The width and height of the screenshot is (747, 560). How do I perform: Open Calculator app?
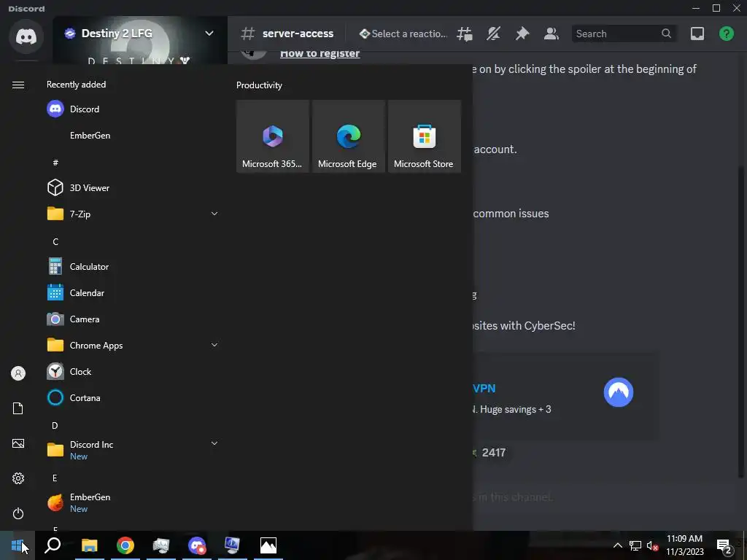[133, 267]
